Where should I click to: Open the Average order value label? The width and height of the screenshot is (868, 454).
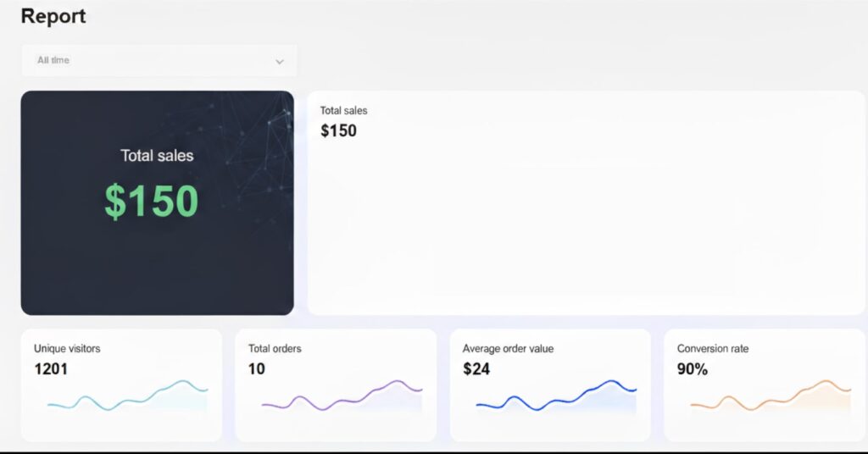coord(509,349)
